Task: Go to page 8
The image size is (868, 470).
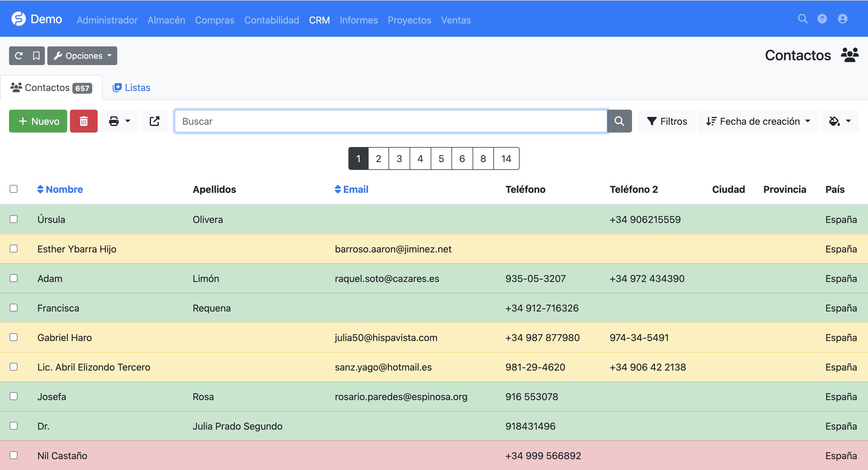Action: (483, 158)
